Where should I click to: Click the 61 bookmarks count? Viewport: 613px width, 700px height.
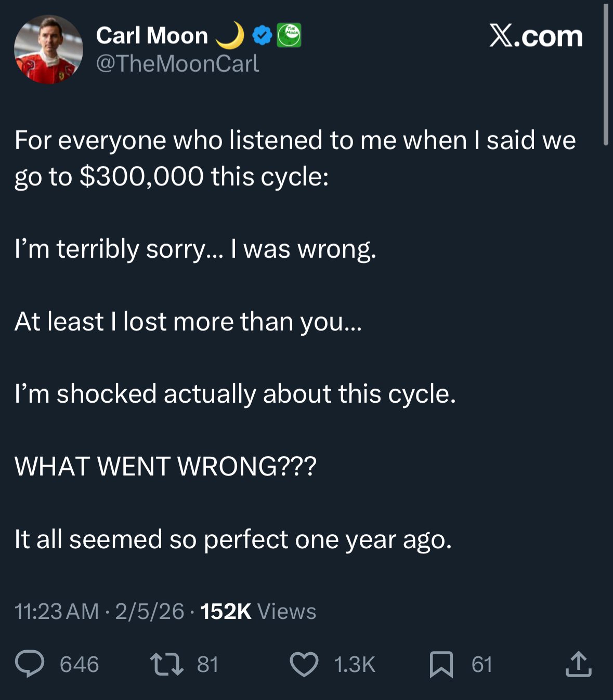481,664
